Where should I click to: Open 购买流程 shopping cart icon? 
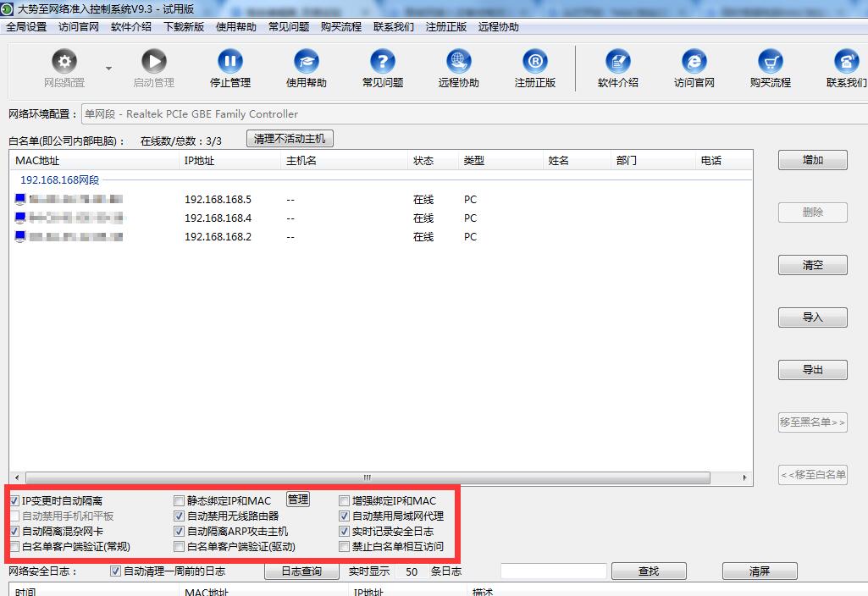[770, 62]
